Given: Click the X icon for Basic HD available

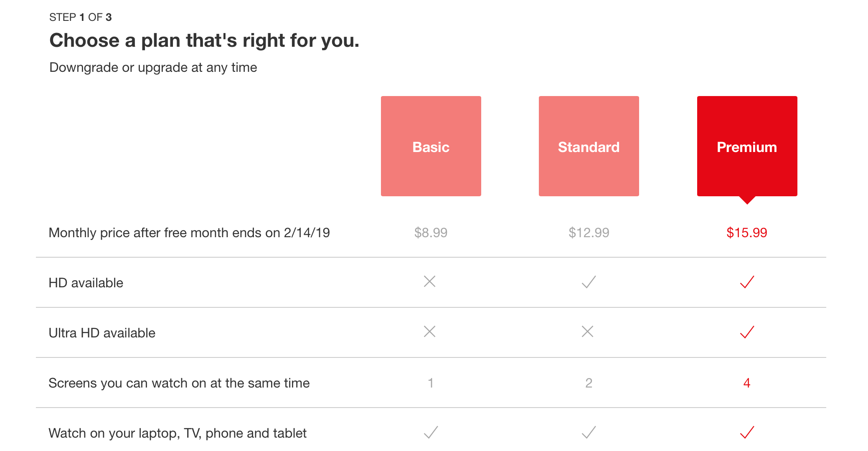Looking at the screenshot, I should point(430,281).
